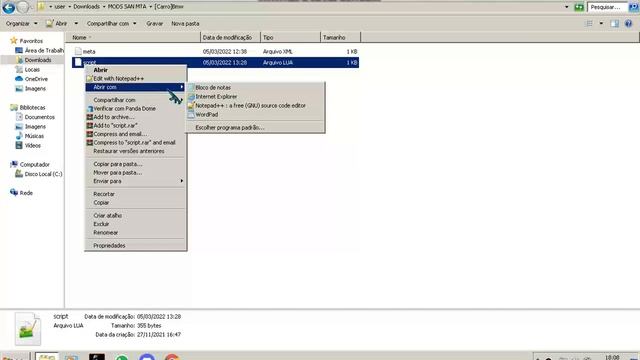Toggle the preview pane icon
Screen dimensions: 640x360
615,24
